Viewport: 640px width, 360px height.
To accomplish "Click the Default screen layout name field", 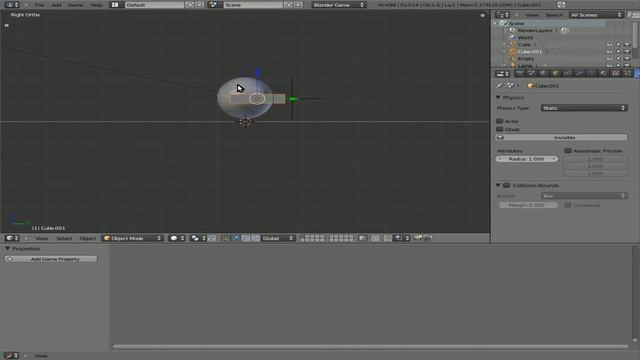I will (x=154, y=4).
